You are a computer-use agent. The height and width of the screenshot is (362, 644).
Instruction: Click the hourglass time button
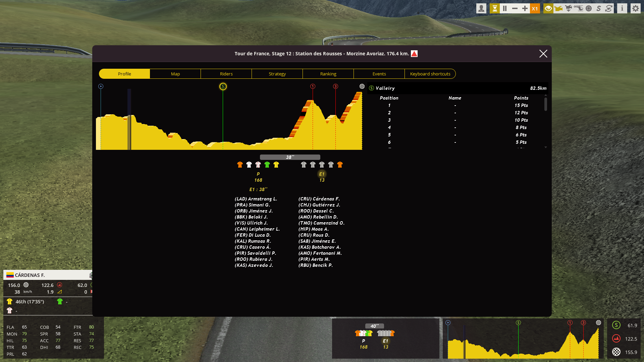coord(495,8)
